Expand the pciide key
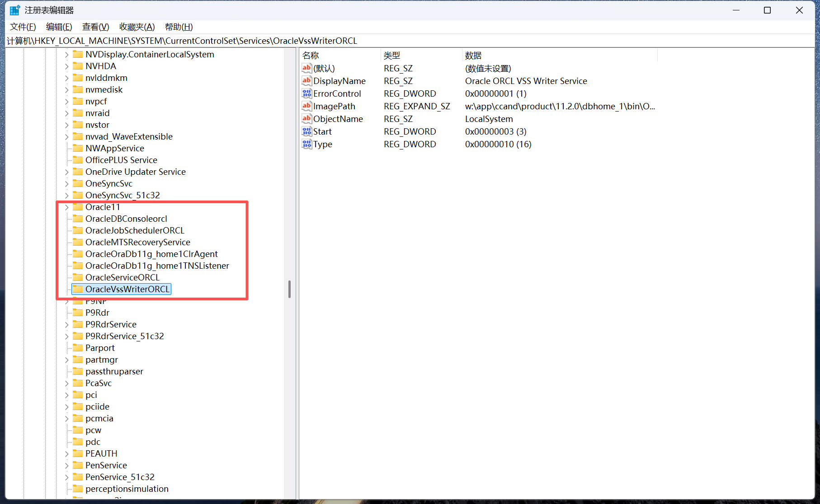Viewport: 820px width, 504px height. pyautogui.click(x=66, y=406)
